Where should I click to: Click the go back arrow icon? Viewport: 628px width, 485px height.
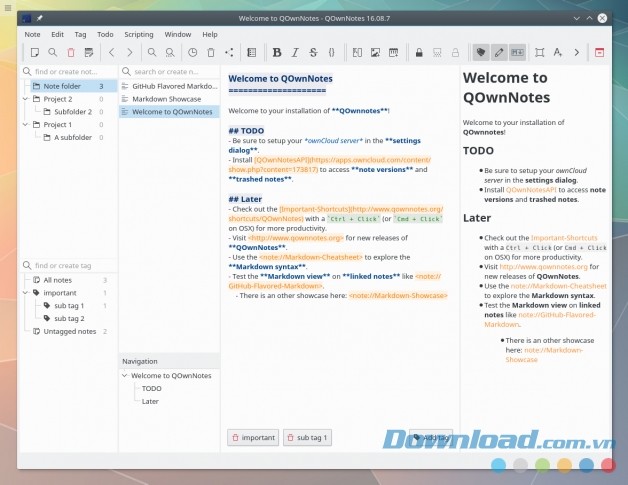coord(111,52)
